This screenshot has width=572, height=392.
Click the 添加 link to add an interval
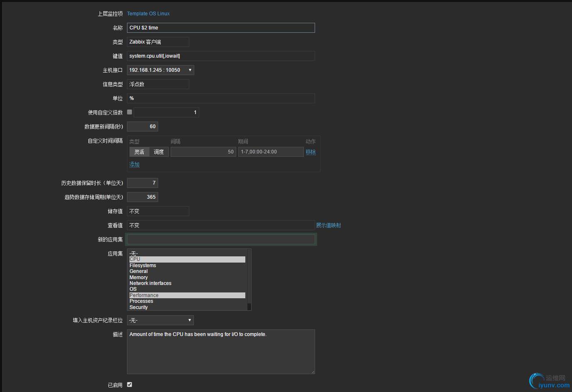134,165
